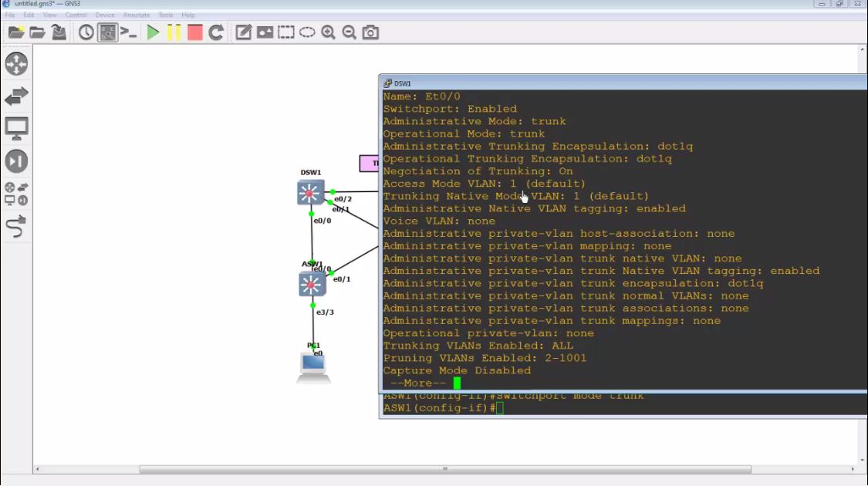The height and width of the screenshot is (486, 868).
Task: Open the Browse Routers sidebar icon
Action: tap(17, 64)
